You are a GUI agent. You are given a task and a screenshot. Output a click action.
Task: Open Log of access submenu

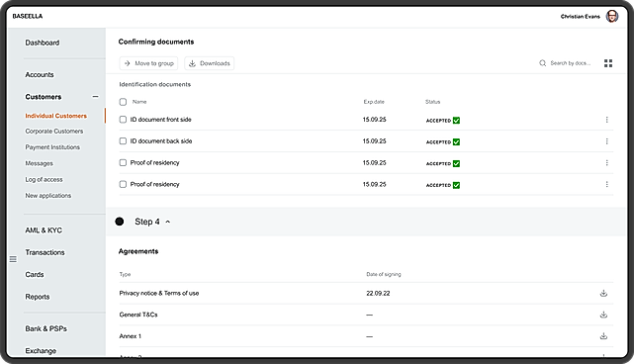point(44,180)
